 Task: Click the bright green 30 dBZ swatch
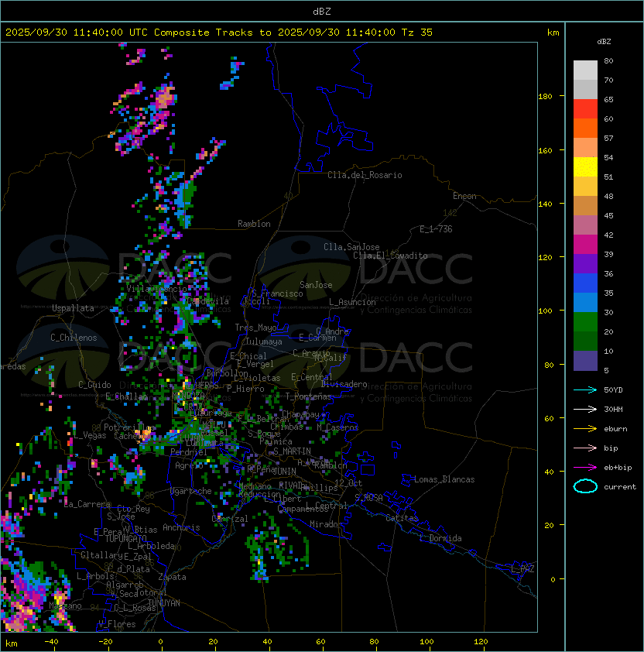coord(585,322)
